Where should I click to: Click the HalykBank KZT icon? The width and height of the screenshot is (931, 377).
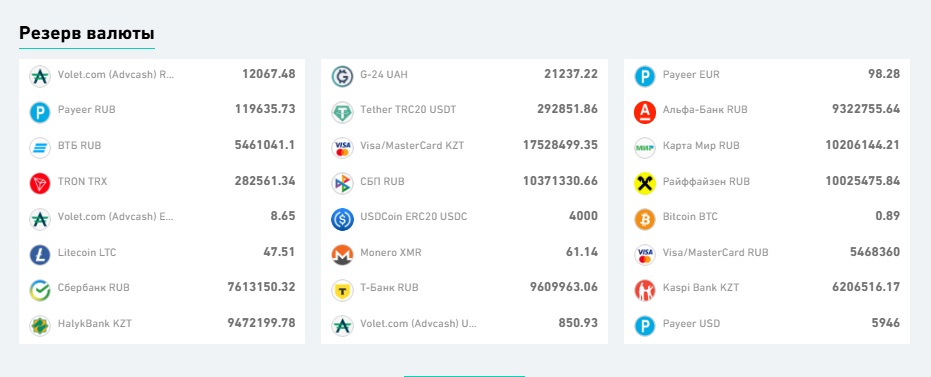(40, 326)
